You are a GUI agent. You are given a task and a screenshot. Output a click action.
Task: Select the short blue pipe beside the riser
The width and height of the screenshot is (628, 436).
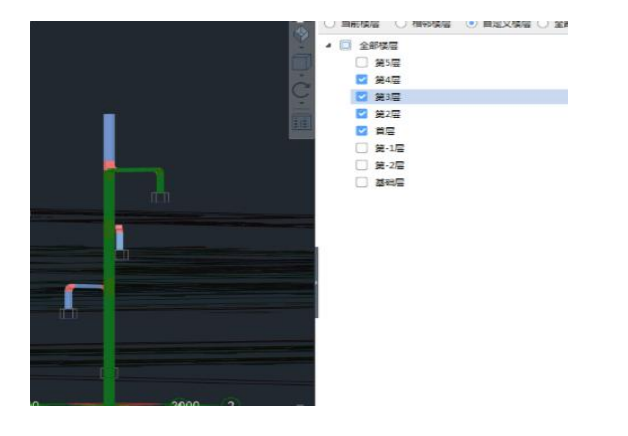coord(119,240)
